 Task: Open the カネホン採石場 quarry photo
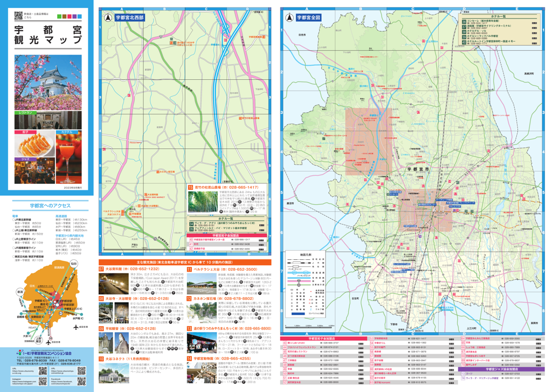(x=202, y=313)
